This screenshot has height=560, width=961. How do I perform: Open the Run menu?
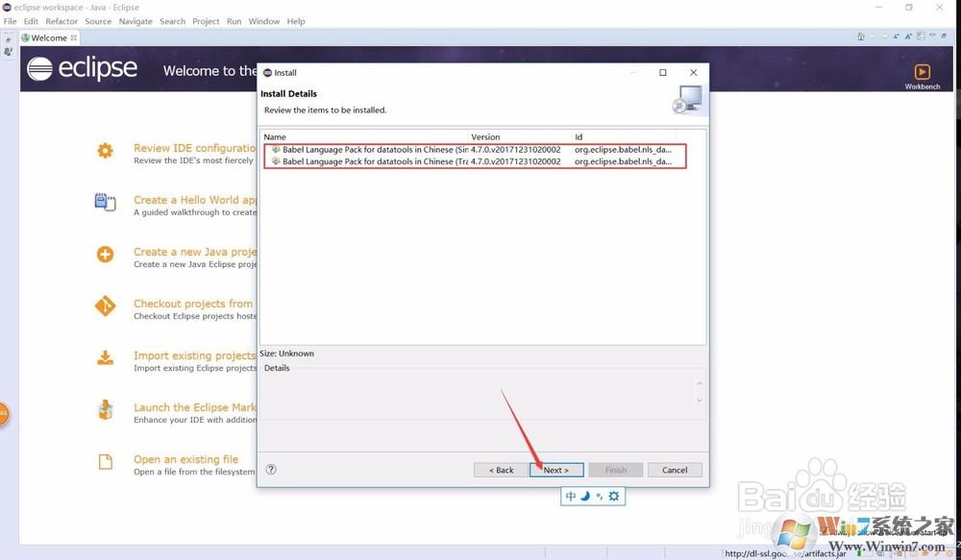point(234,21)
